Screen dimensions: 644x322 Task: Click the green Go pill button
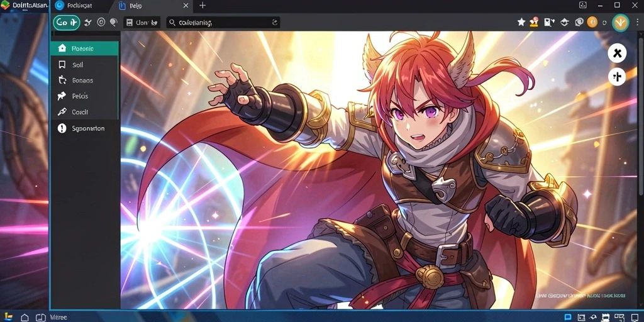coord(66,23)
